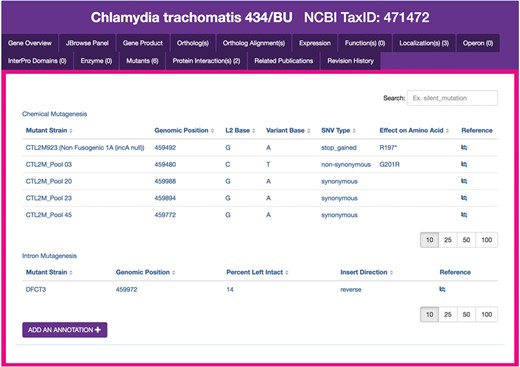The width and height of the screenshot is (520, 367).
Task: Click genomic position 459480
Action: pos(165,164)
